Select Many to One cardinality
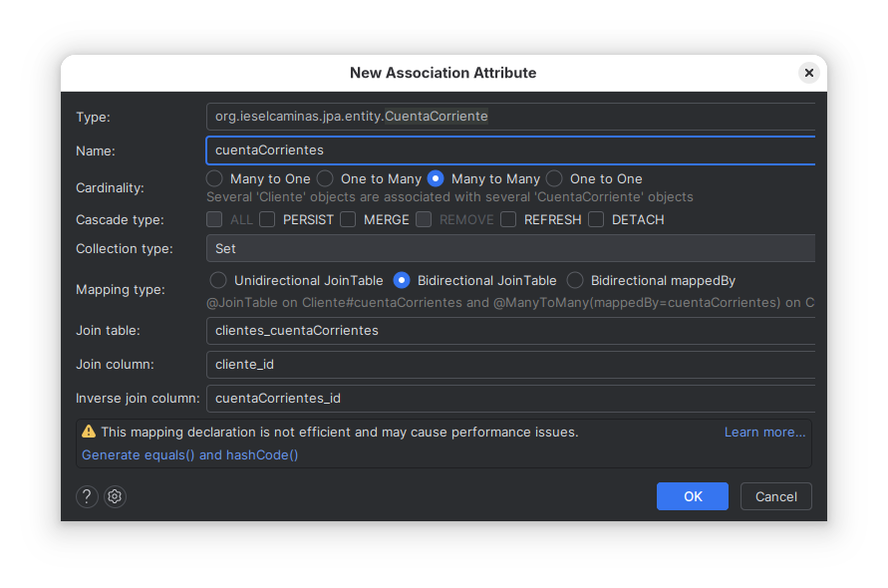Screen dimensions: 888x588 point(215,178)
